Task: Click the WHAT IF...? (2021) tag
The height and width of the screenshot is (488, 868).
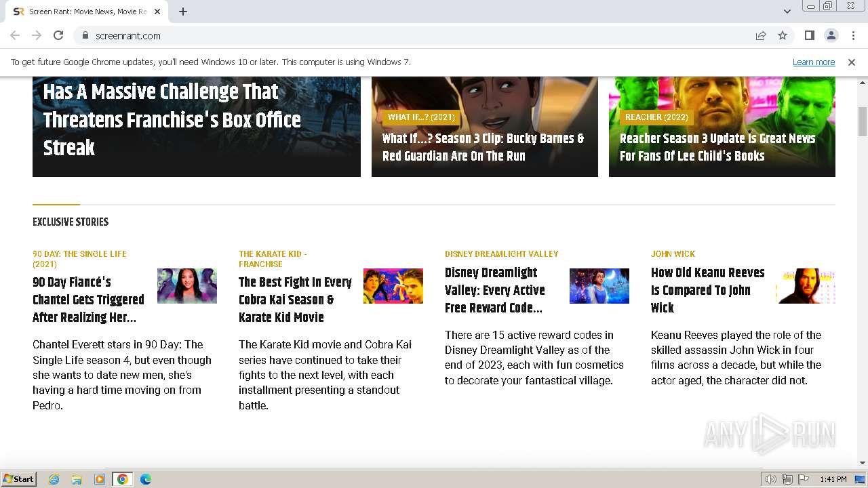Action: pos(421,117)
